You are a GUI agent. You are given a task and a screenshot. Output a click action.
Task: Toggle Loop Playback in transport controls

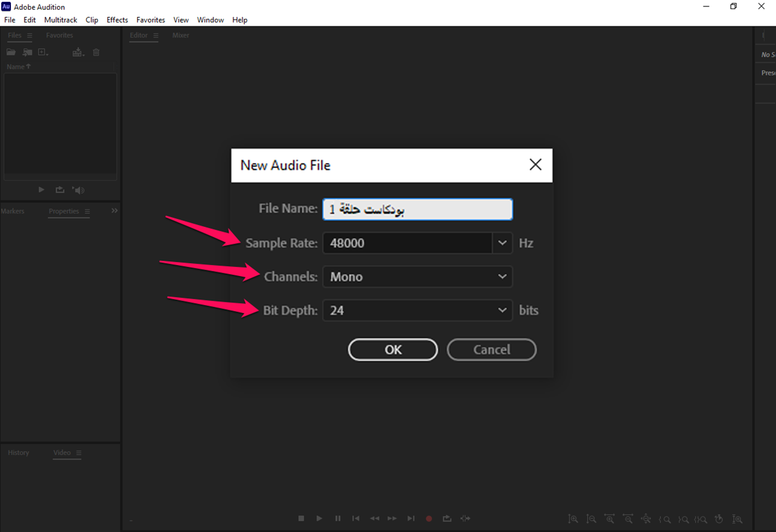(x=447, y=518)
